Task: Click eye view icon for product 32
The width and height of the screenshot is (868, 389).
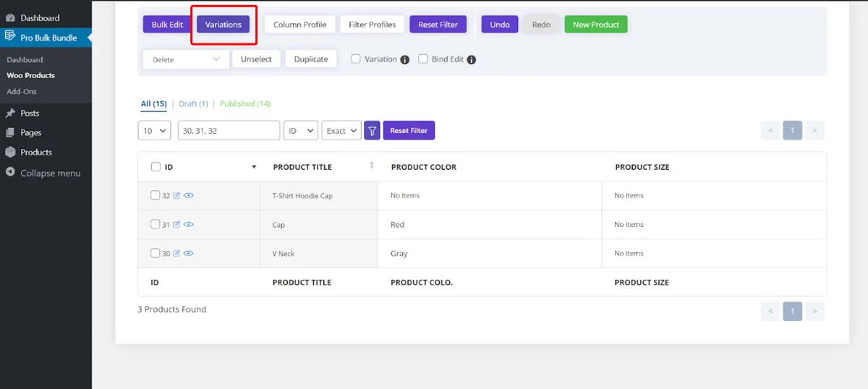Action: coord(189,196)
